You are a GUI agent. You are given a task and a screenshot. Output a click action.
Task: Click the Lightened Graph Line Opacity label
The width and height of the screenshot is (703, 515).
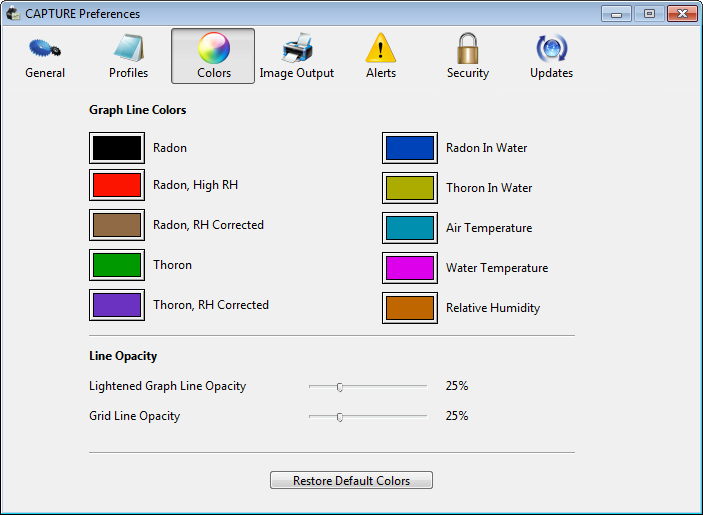click(168, 386)
